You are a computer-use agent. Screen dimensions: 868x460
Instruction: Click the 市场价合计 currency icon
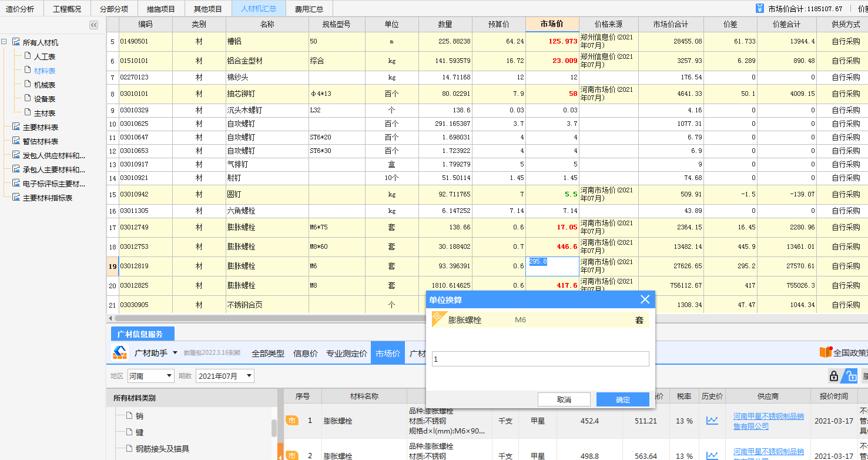(x=760, y=9)
